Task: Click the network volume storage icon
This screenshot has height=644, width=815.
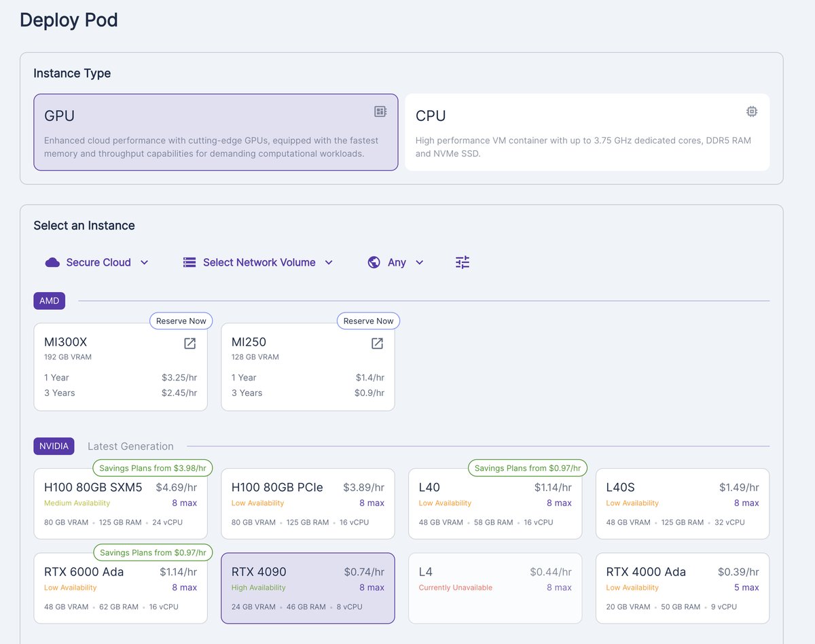Action: click(189, 262)
